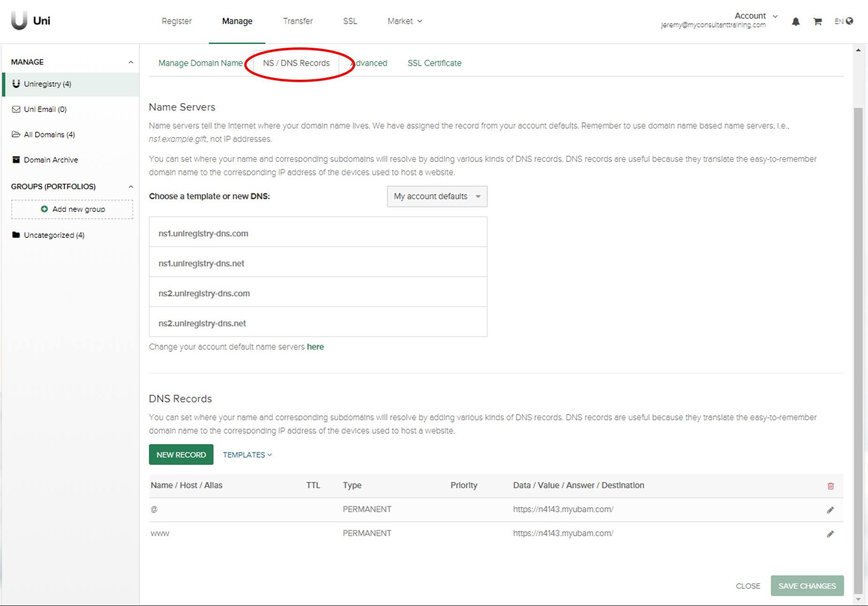
Task: Click ns2.uniregistry-dns.com name server field
Action: [318, 292]
